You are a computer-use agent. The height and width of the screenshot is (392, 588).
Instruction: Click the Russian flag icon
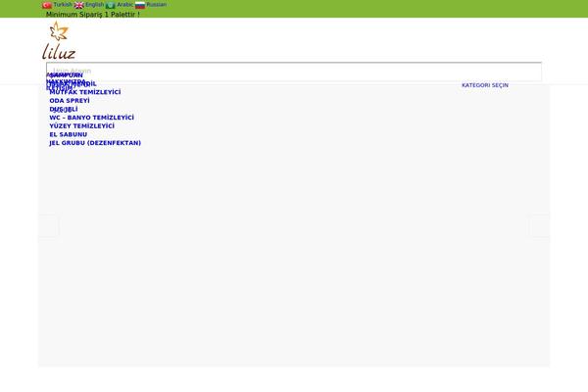tap(140, 5)
